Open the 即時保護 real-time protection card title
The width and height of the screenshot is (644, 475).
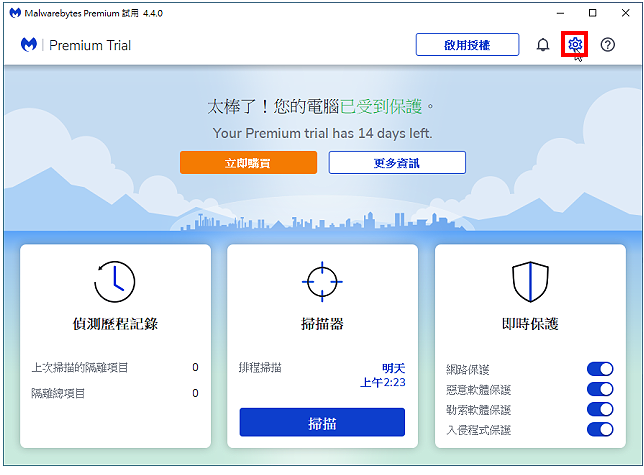point(530,324)
